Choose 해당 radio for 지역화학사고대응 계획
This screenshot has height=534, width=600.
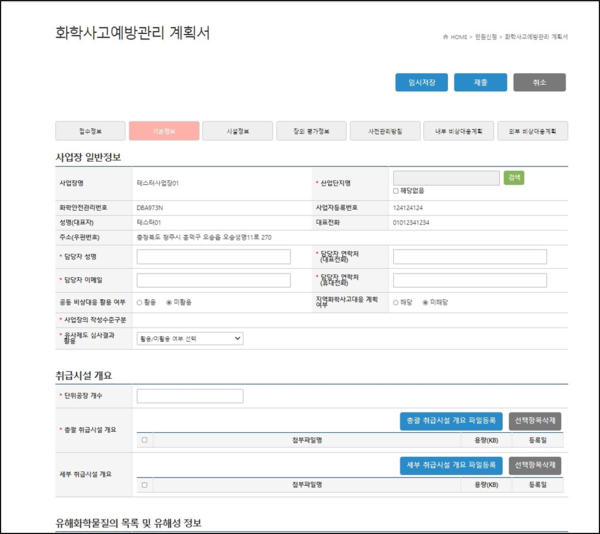[396, 303]
